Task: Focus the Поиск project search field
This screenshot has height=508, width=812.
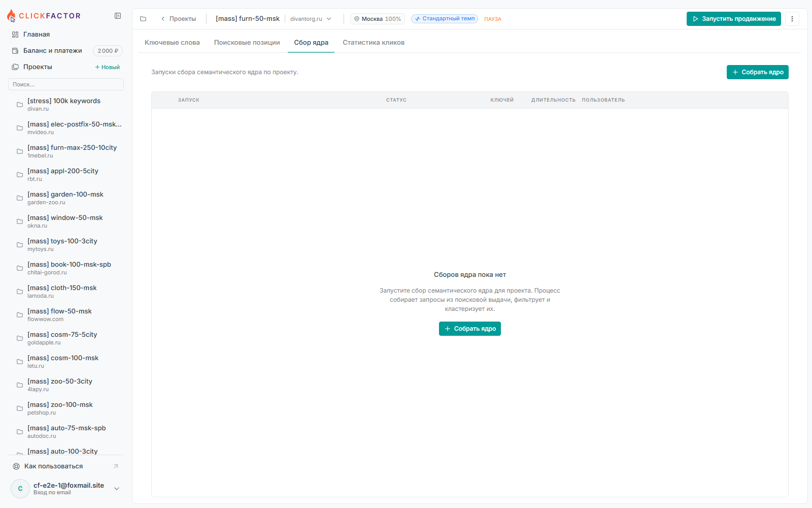Action: click(66, 84)
